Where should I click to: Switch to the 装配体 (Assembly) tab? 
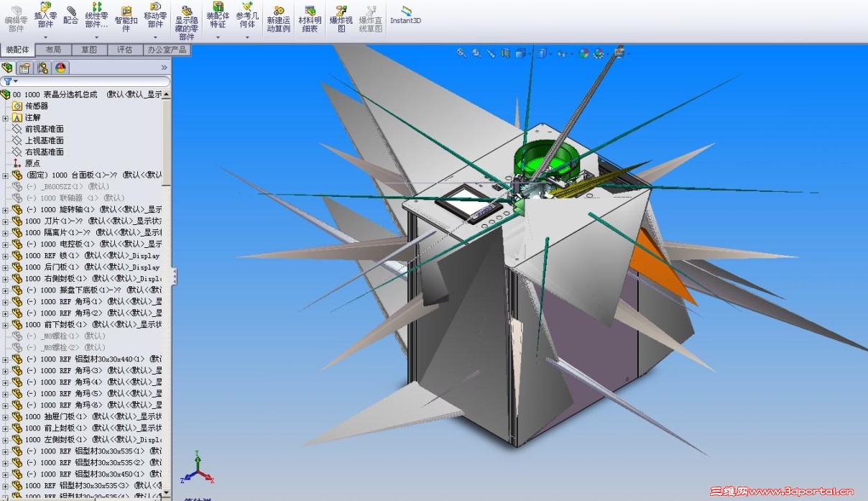(x=17, y=50)
